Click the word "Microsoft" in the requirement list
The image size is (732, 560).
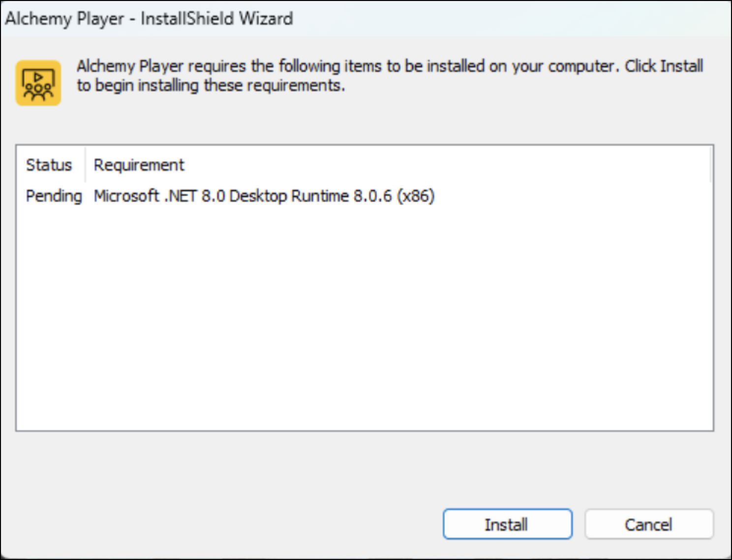(126, 196)
